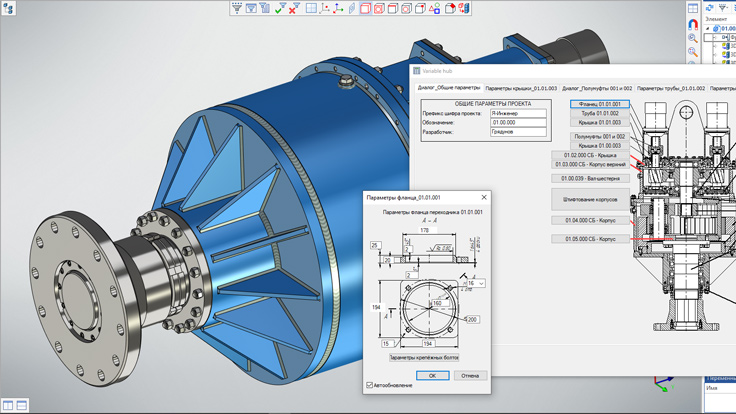Close the Параметры фланца_01.01.001 dialog
Image resolution: width=736 pixels, height=414 pixels.
pos(484,198)
